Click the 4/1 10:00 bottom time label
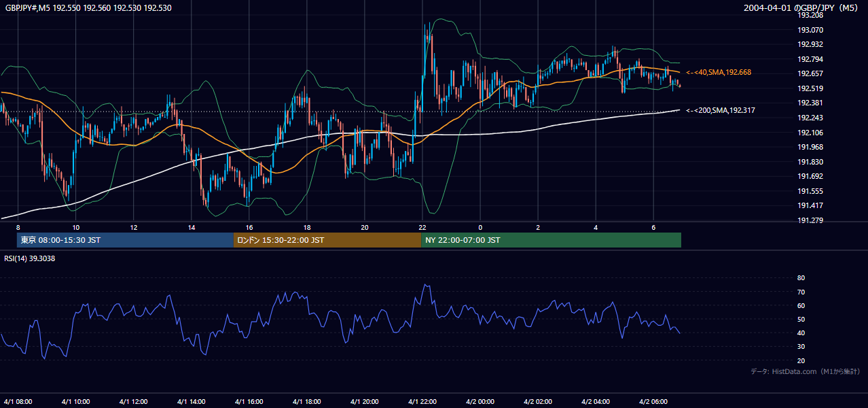The image size is (868, 408). click(76, 401)
